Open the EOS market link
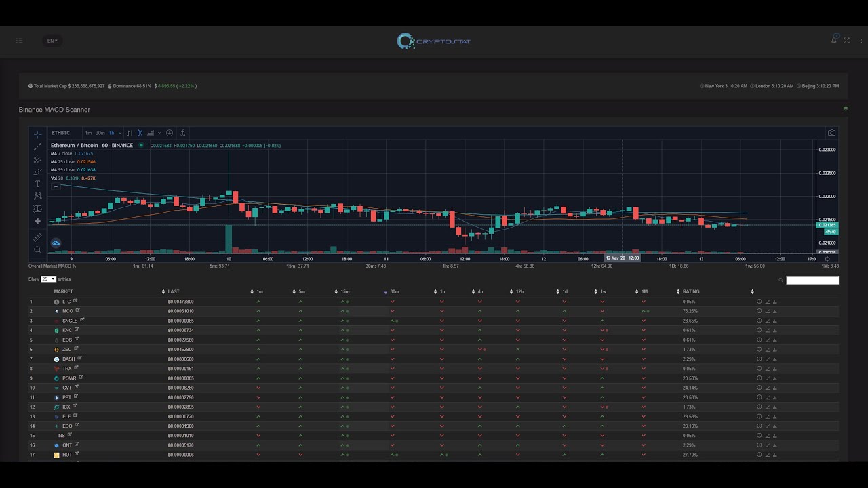This screenshot has width=868, height=488. tap(67, 340)
